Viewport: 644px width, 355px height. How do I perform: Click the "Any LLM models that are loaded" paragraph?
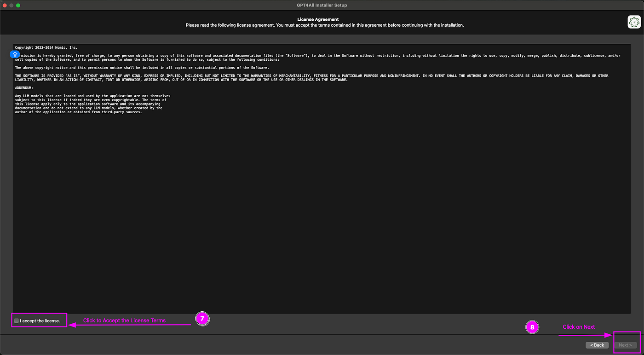click(92, 104)
